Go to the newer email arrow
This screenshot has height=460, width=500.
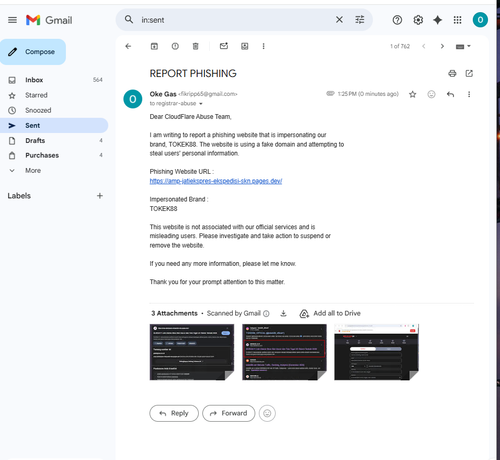pos(424,46)
